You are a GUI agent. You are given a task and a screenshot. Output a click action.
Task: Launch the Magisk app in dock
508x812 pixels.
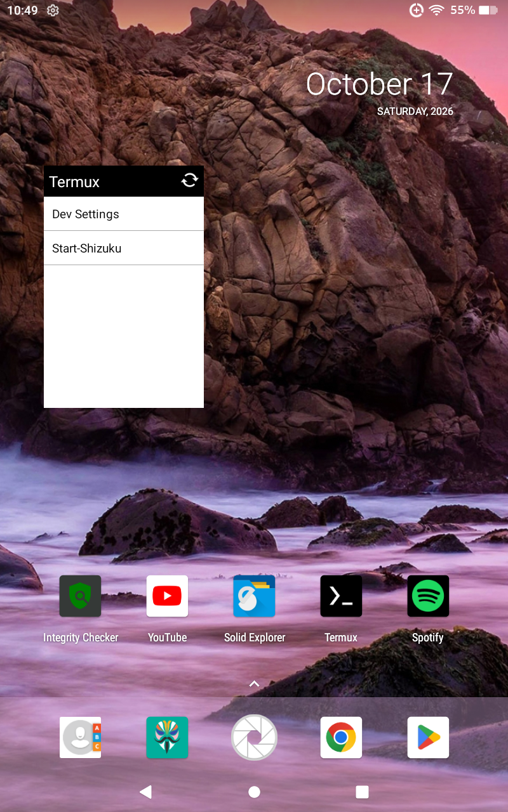(x=167, y=737)
